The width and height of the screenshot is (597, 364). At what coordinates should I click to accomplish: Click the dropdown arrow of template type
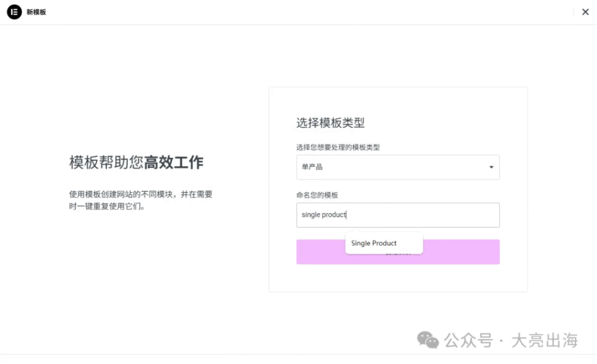pos(491,167)
